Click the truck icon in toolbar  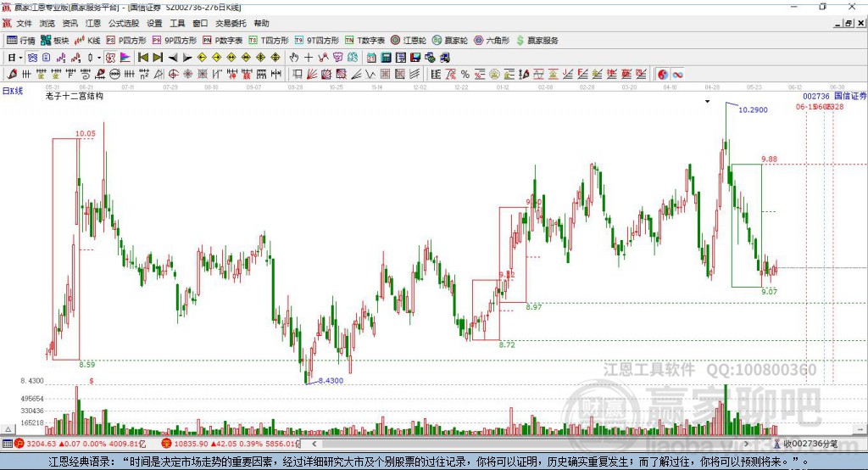[444, 58]
